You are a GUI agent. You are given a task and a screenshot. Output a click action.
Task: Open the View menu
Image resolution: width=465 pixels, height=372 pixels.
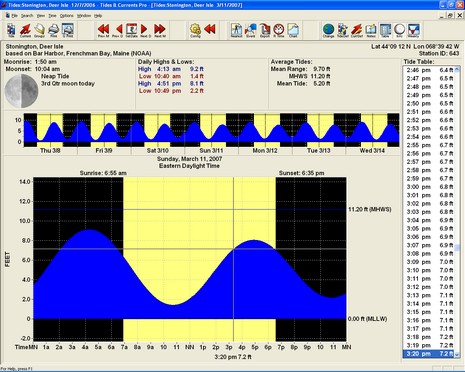tap(41, 16)
